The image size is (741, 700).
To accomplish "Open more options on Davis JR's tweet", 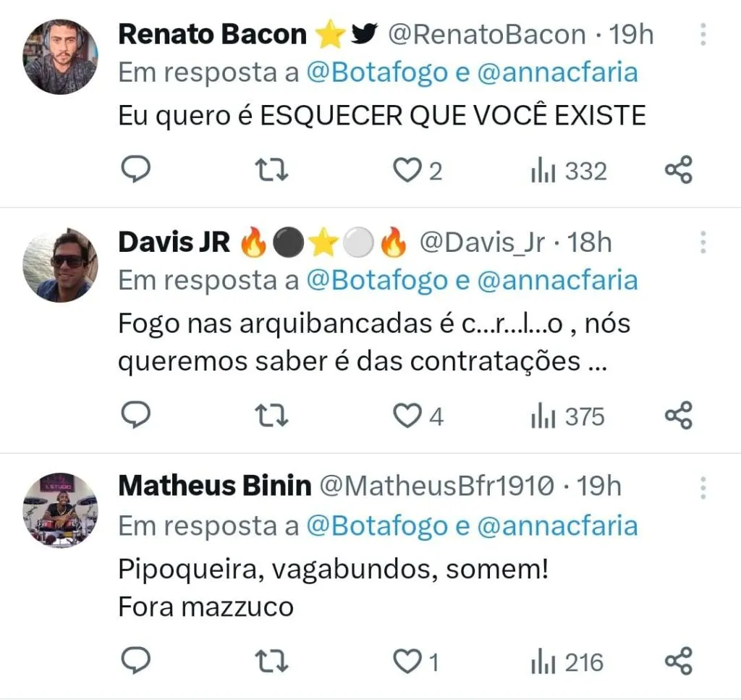I will click(x=703, y=243).
